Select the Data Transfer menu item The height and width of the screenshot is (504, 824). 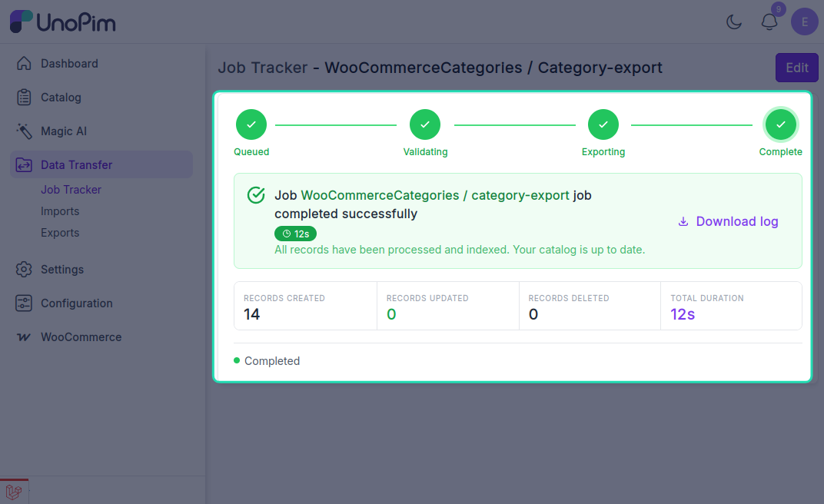[x=101, y=165]
